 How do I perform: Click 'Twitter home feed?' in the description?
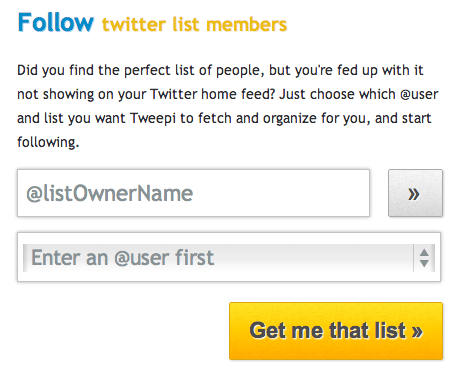(x=213, y=94)
